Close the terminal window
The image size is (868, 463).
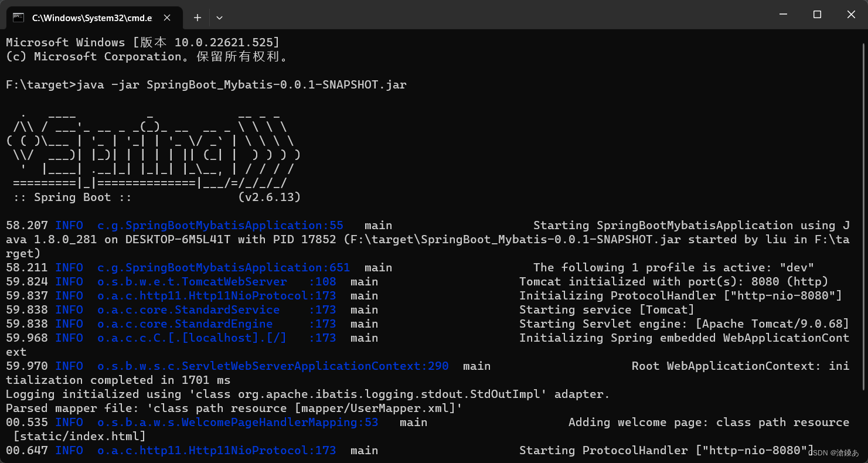click(x=851, y=14)
